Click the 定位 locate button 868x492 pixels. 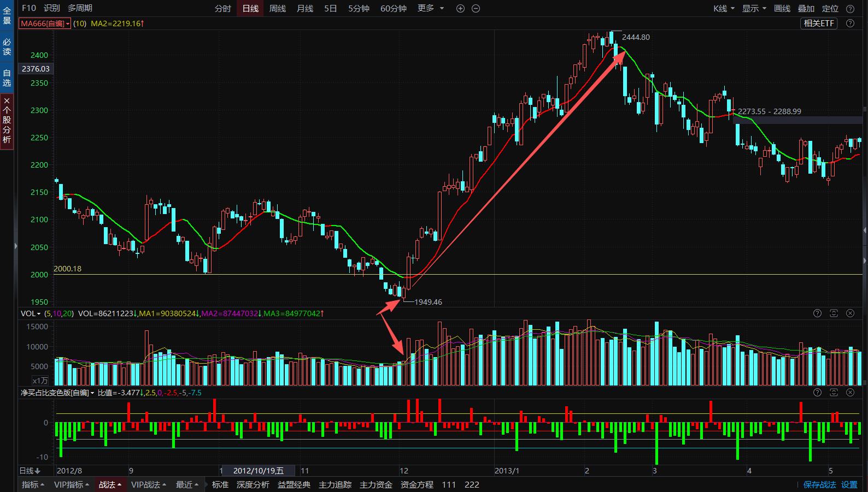point(830,9)
